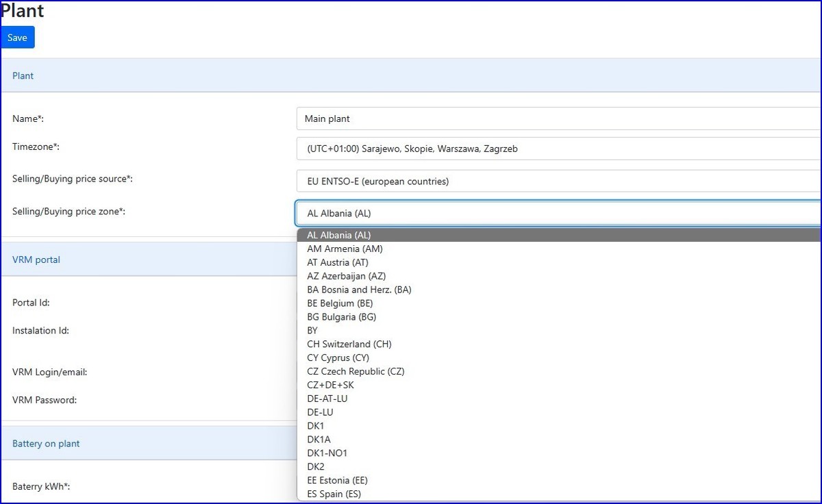Choose BE Belgium (BE) zone
Viewport: 822px width, 504px height.
coord(340,303)
